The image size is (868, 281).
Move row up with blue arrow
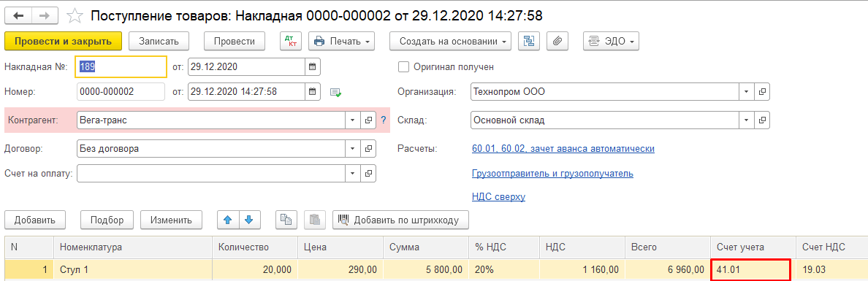[227, 220]
